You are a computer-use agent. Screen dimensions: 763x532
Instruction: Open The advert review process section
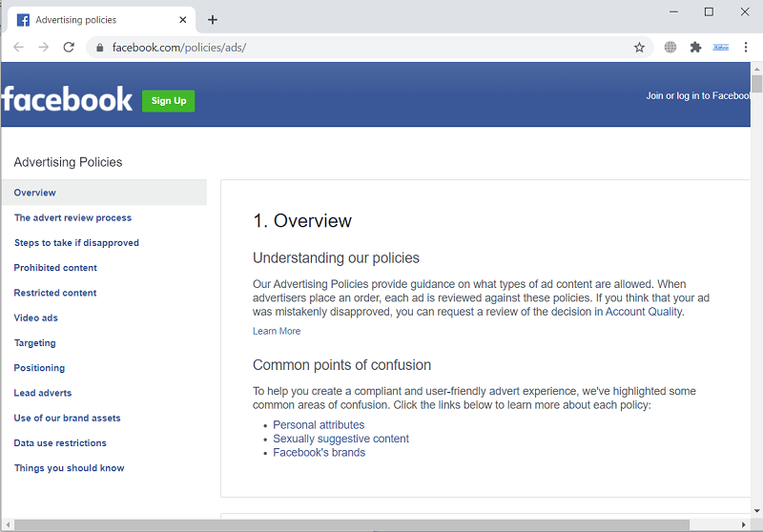tap(73, 218)
